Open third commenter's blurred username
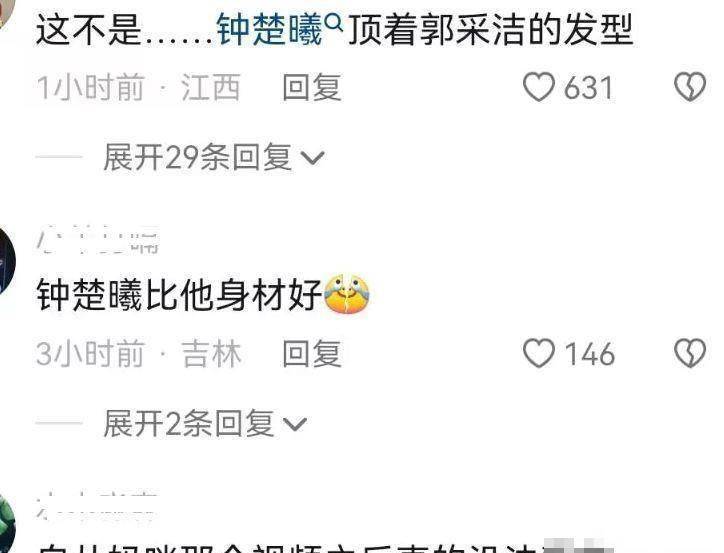Image resolution: width=724 pixels, height=553 pixels. click(x=96, y=506)
